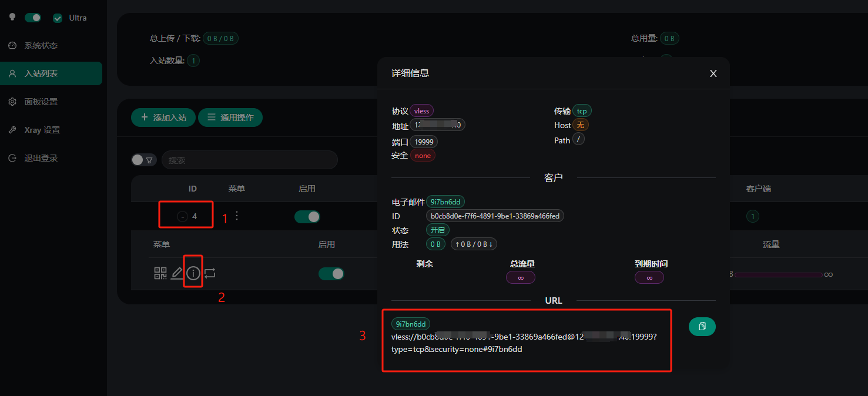868x396 pixels.
Task: Open the three-dot menu for inbound 4
Action: pos(237,216)
